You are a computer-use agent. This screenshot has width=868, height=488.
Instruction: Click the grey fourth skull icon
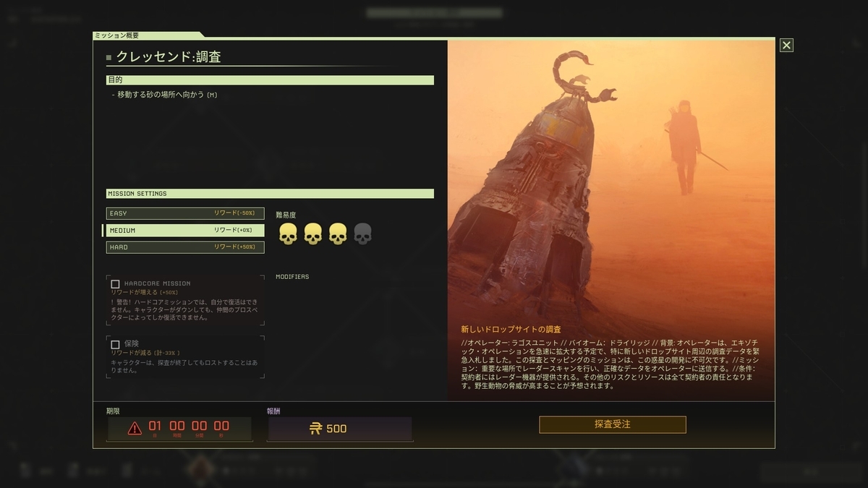[x=362, y=234]
